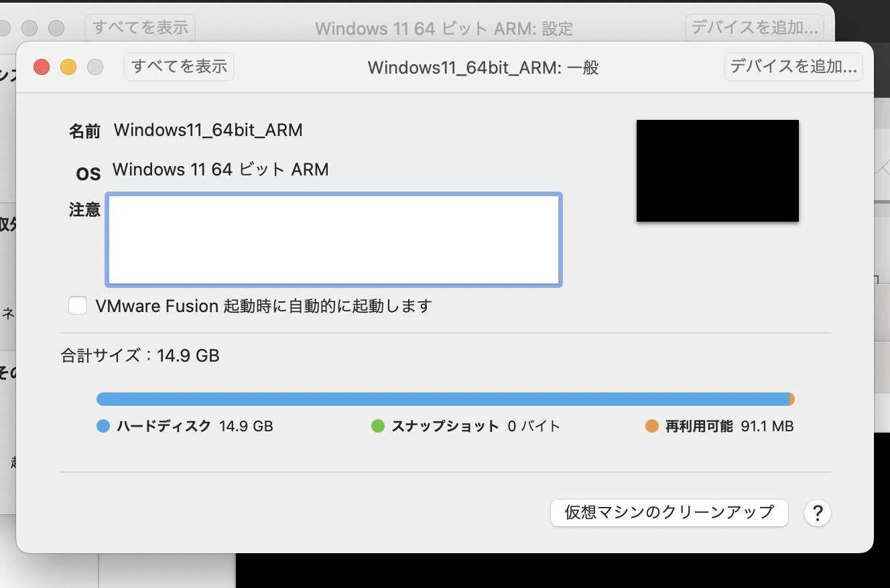Viewport: 890px width, 588px height.
Task: Click the window title Windows11_64bit_ARM: 一般
Action: (483, 68)
